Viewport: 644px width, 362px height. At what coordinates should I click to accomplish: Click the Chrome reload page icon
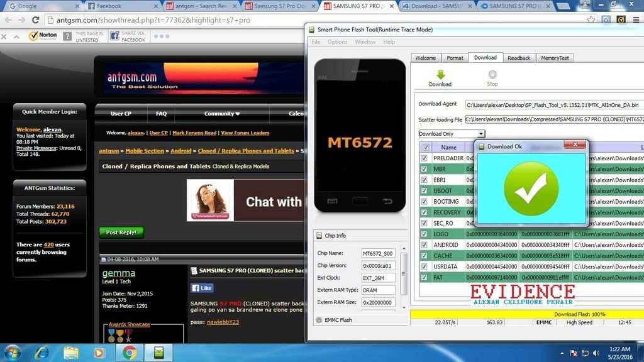pyautogui.click(x=36, y=19)
